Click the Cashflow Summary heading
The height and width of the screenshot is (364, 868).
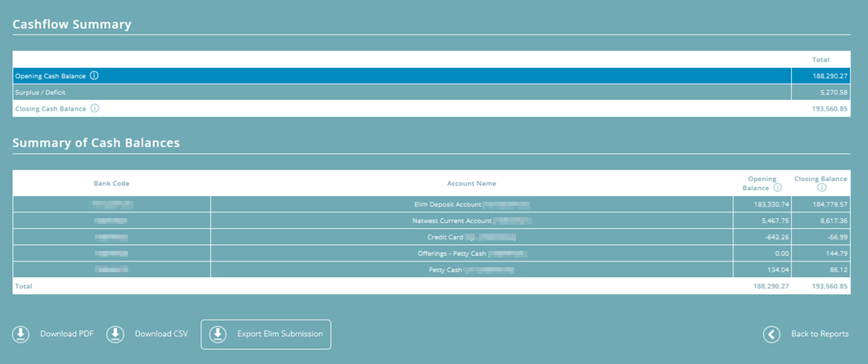(x=72, y=25)
